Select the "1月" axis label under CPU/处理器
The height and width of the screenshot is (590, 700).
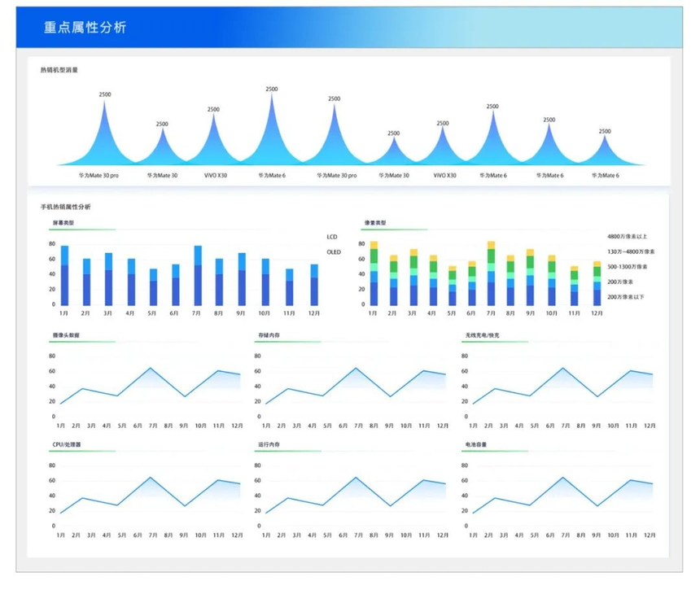coord(61,535)
